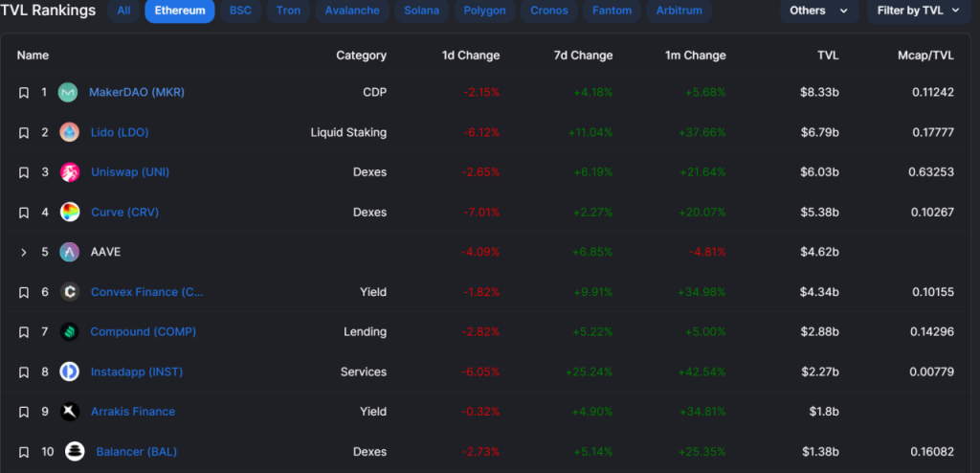The width and height of the screenshot is (980, 473).
Task: Open the MakerDAO (MKR) link
Action: (137, 93)
